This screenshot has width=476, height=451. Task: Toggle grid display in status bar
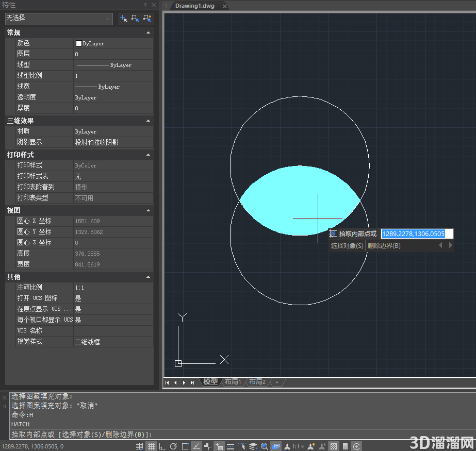[x=151, y=446]
